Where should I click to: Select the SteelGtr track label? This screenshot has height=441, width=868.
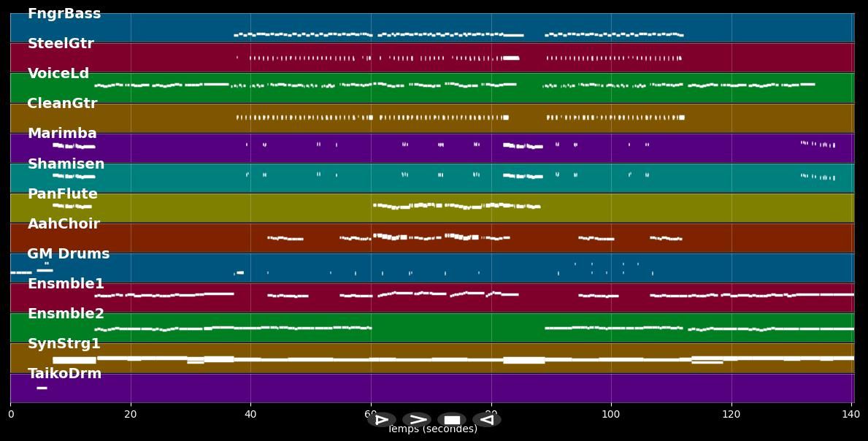point(61,44)
